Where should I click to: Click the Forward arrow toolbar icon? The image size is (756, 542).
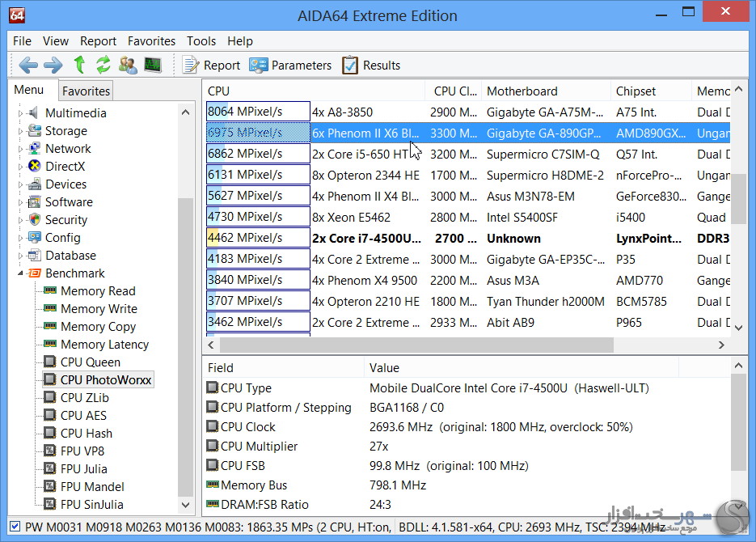coord(53,65)
